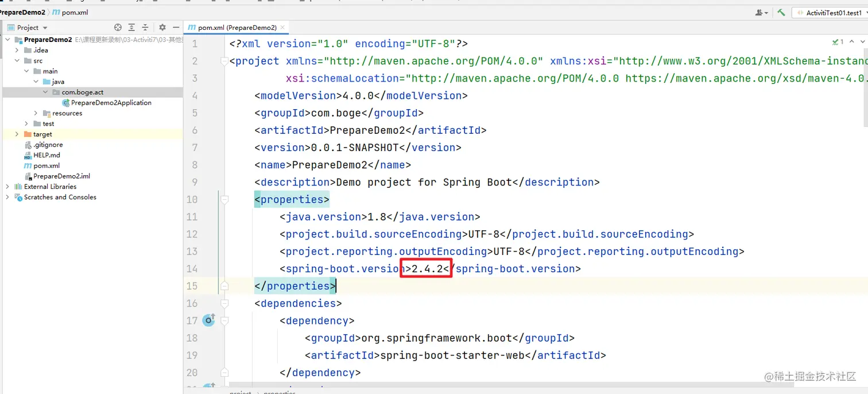This screenshot has width=868, height=394.
Task: Click line number 14 in the gutter
Action: point(192,269)
